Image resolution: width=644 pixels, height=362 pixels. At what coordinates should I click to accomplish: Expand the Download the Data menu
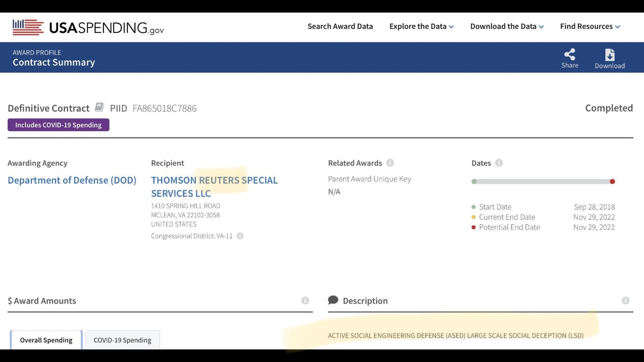(x=507, y=27)
